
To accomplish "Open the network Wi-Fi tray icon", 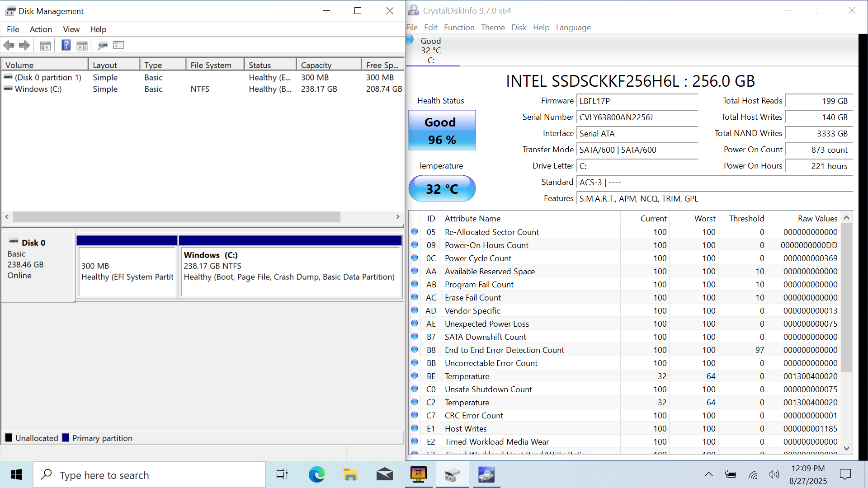I will point(753,474).
